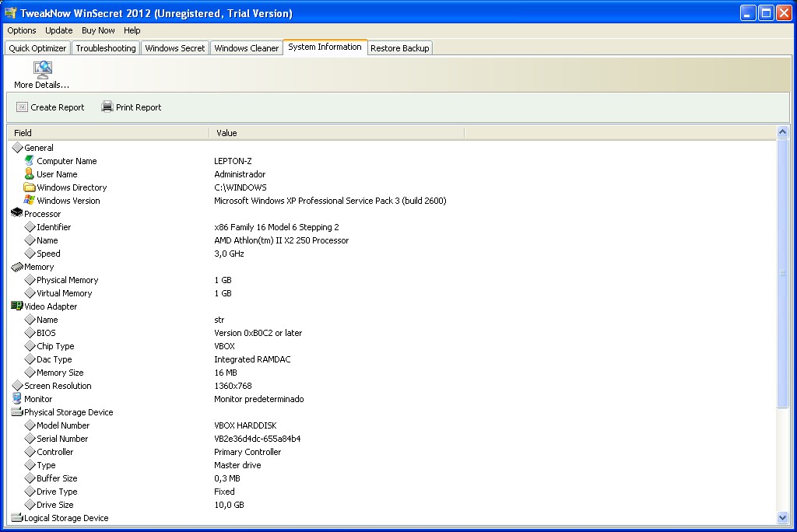
Task: Click the value 'Monitor predeterminado'
Action: coord(258,399)
